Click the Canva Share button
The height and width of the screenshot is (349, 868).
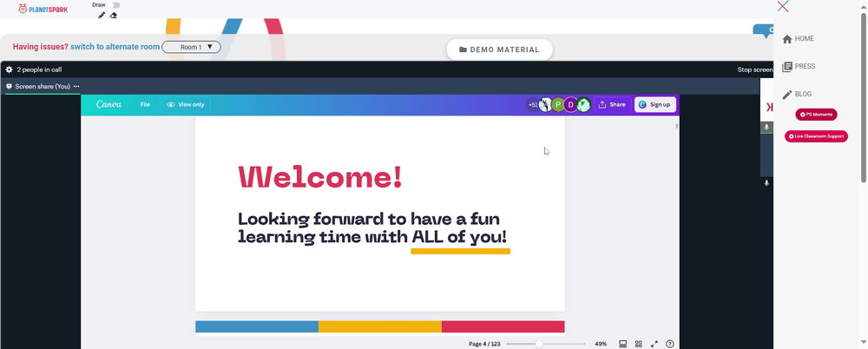point(612,104)
